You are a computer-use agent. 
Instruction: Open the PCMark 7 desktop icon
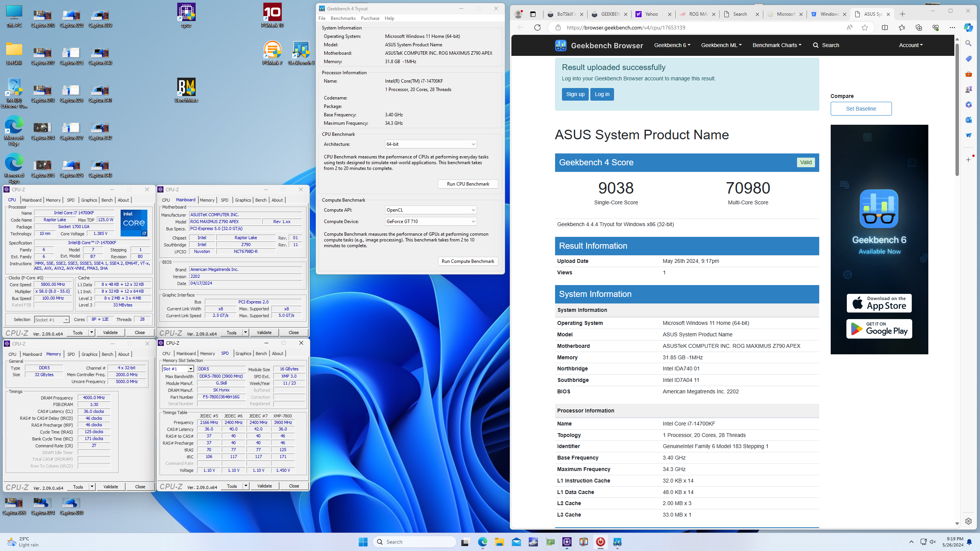(x=272, y=53)
